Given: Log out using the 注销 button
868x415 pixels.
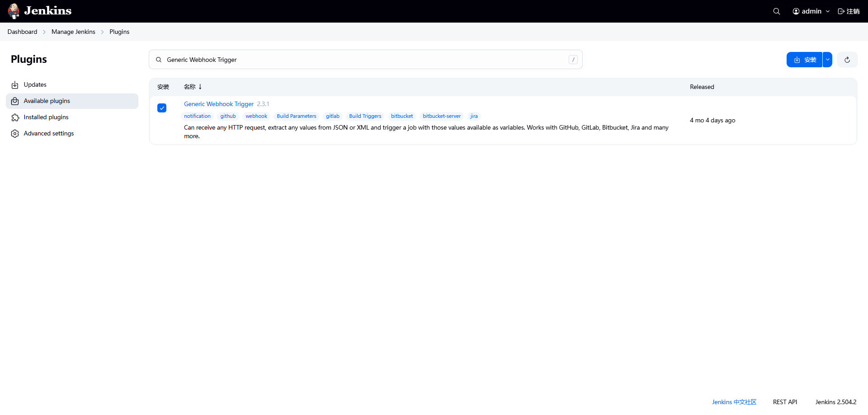Looking at the screenshot, I should (849, 11).
